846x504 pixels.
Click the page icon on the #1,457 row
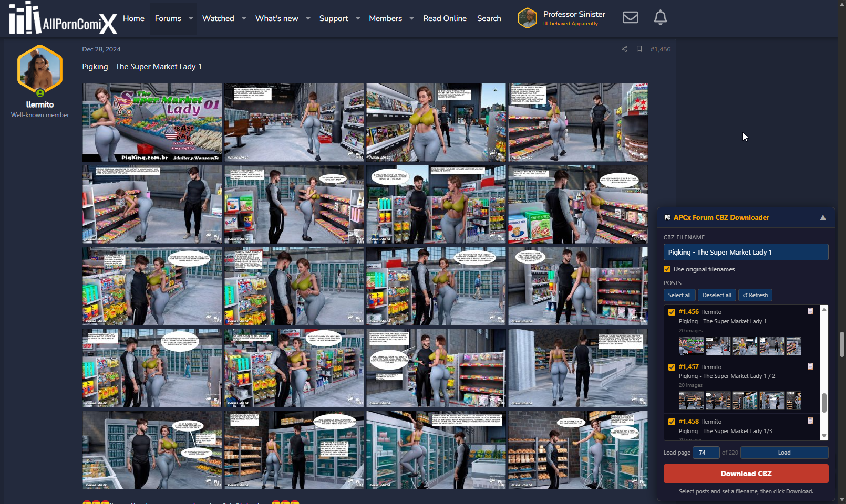tap(810, 366)
